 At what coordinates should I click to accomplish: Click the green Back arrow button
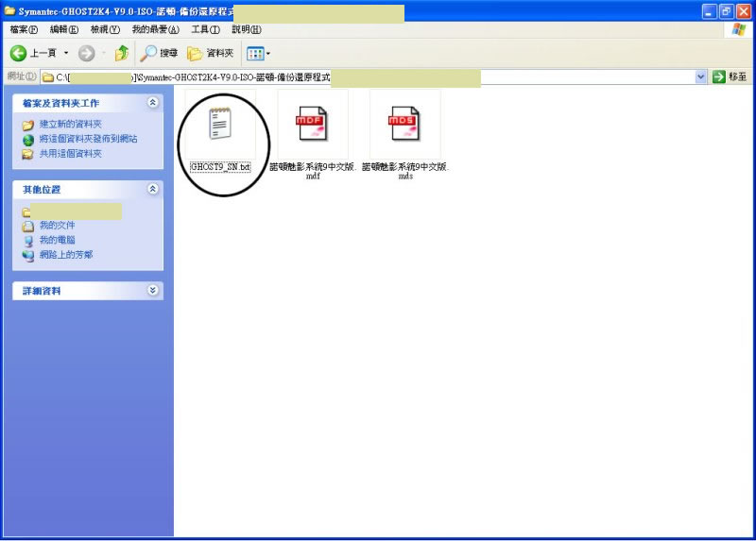pyautogui.click(x=18, y=53)
